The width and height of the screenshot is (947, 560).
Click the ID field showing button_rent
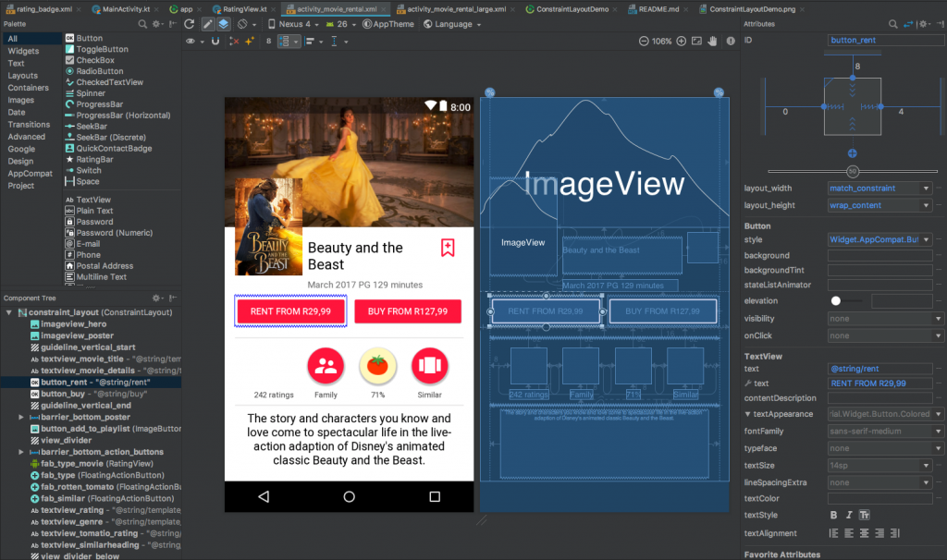point(885,40)
